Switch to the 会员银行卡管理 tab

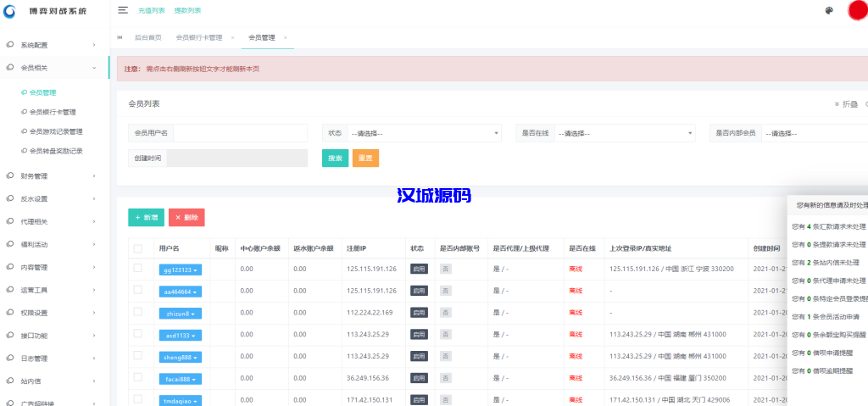(198, 37)
